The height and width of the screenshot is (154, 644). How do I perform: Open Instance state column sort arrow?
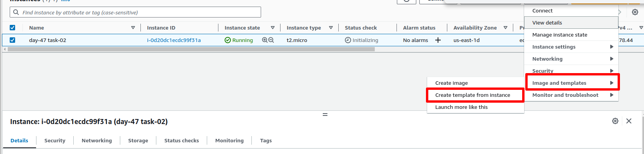coord(273,28)
